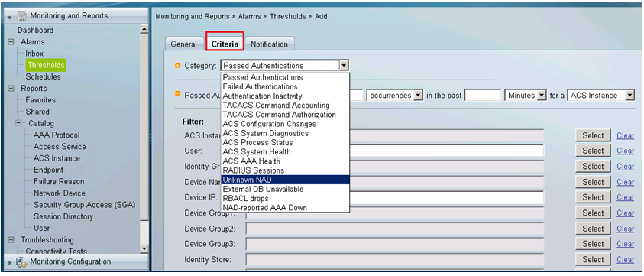644x276 pixels.
Task: Collapse the Catalog tree node
Action: (18, 123)
